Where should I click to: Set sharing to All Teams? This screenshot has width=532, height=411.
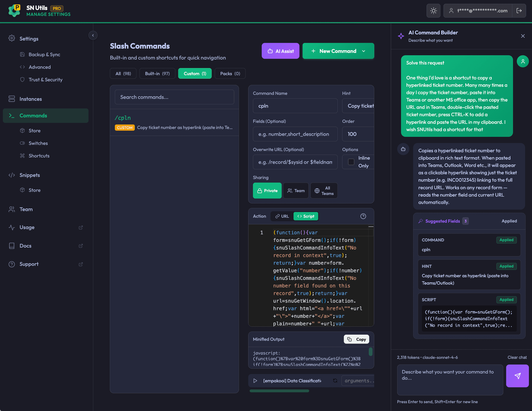[x=324, y=190]
